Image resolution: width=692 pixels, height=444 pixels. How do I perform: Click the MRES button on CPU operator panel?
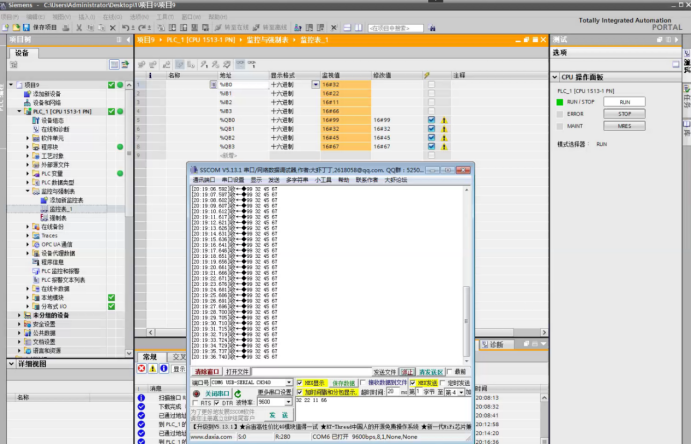624,126
